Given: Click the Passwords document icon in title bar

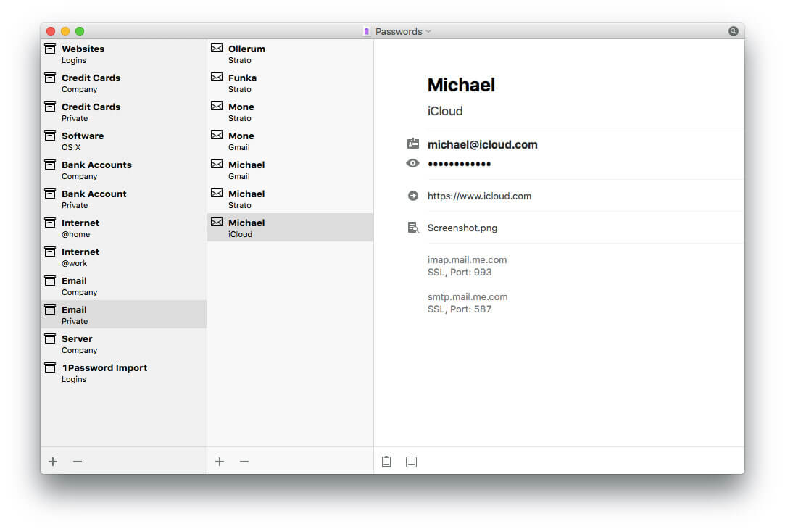Looking at the screenshot, I should click(367, 32).
